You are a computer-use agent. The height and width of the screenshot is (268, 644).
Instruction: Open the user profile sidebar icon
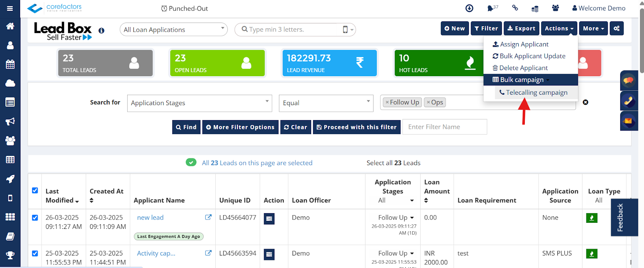[10, 45]
